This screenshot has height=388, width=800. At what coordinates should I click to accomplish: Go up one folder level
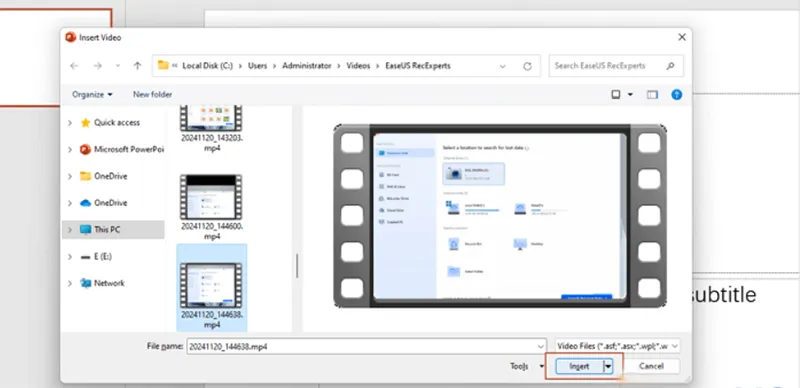click(137, 66)
